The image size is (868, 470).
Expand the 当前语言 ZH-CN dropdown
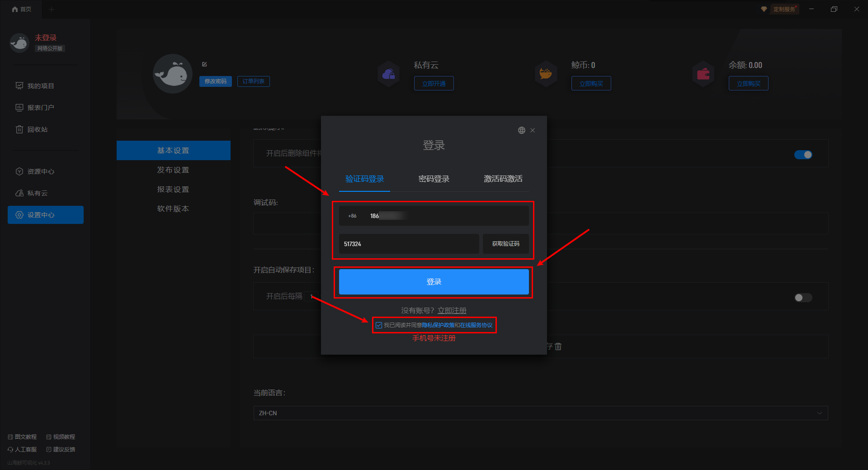click(x=541, y=413)
